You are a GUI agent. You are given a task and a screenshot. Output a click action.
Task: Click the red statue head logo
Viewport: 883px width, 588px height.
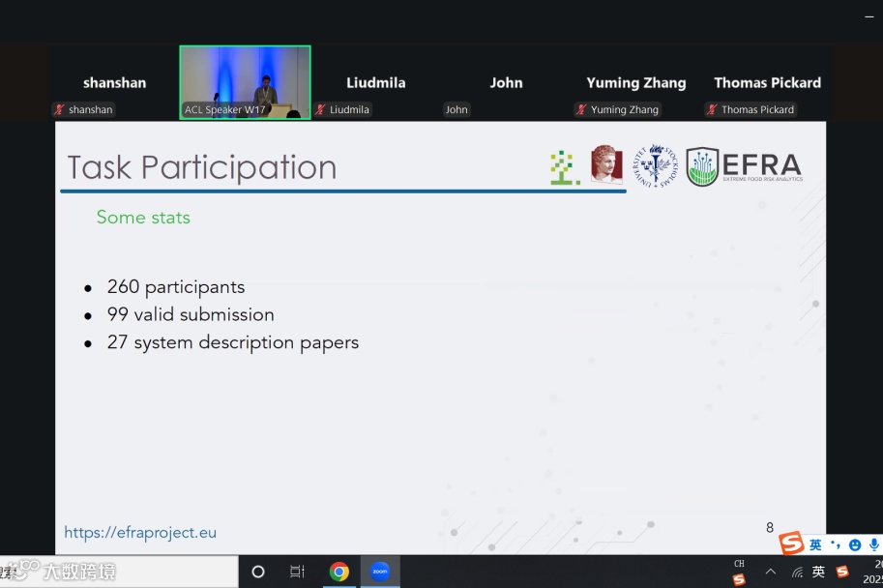[x=606, y=163]
